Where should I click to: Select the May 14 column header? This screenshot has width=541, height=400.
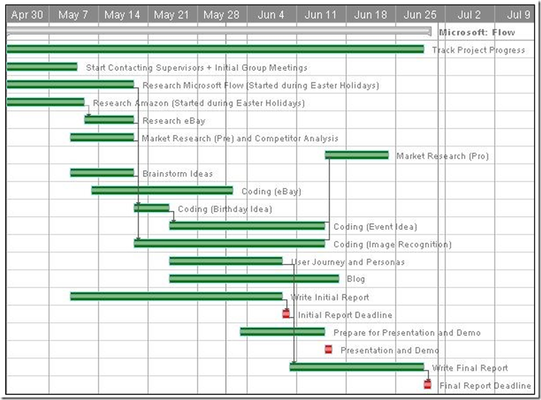(x=123, y=15)
